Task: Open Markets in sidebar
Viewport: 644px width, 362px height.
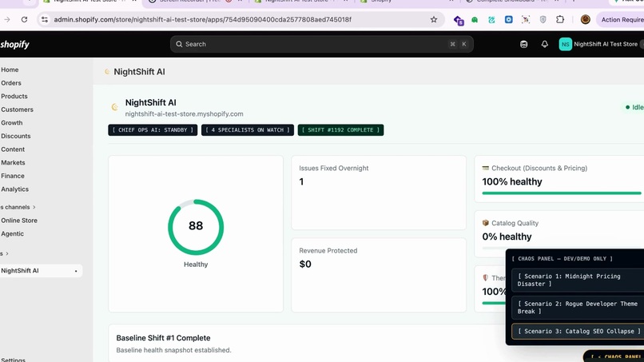Action: [x=13, y=163]
